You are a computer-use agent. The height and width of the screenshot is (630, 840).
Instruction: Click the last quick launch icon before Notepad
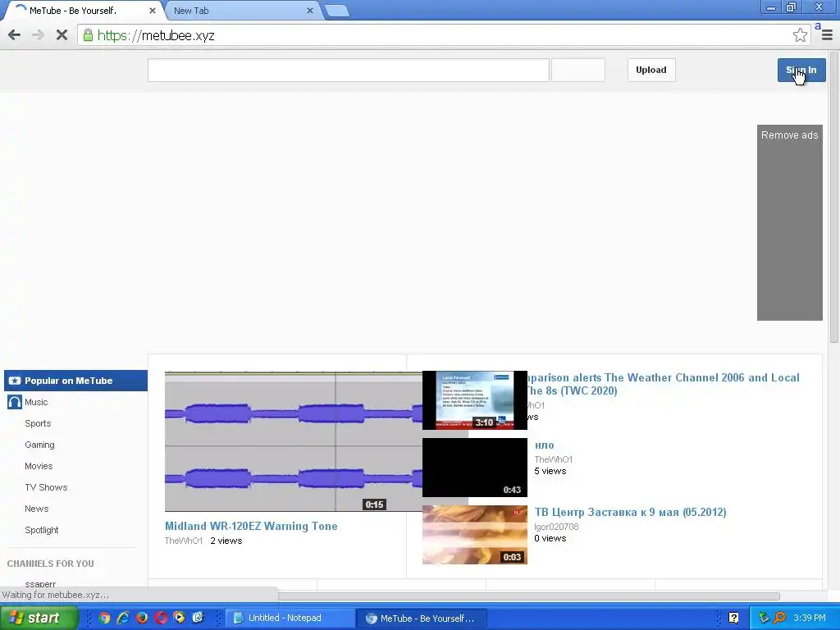click(199, 618)
